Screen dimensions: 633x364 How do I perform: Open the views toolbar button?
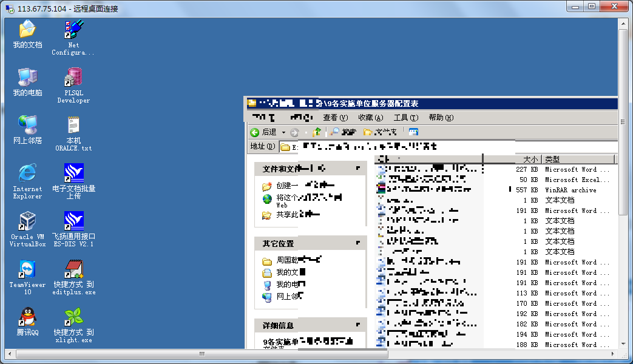413,132
